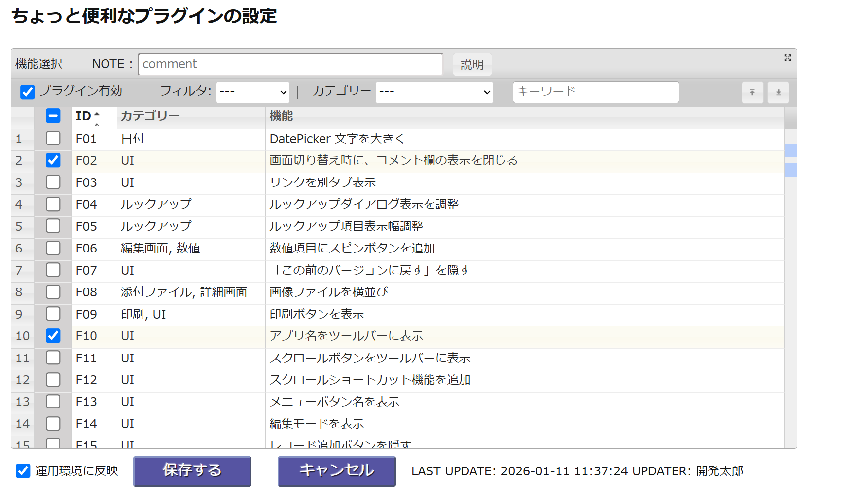This screenshot has width=857, height=504.
Task: Click the table's vertical scrollbar track
Action: pyautogui.click(x=790, y=296)
